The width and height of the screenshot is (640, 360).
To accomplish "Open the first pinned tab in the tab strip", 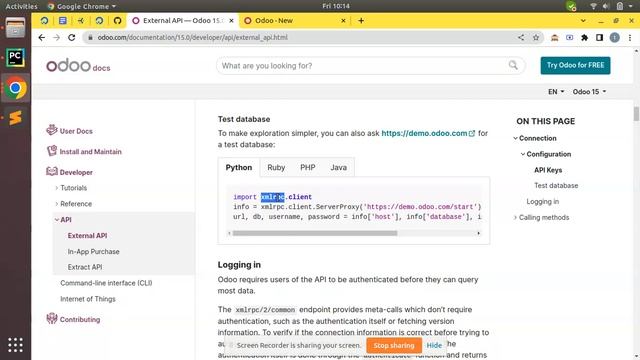I will [44, 20].
